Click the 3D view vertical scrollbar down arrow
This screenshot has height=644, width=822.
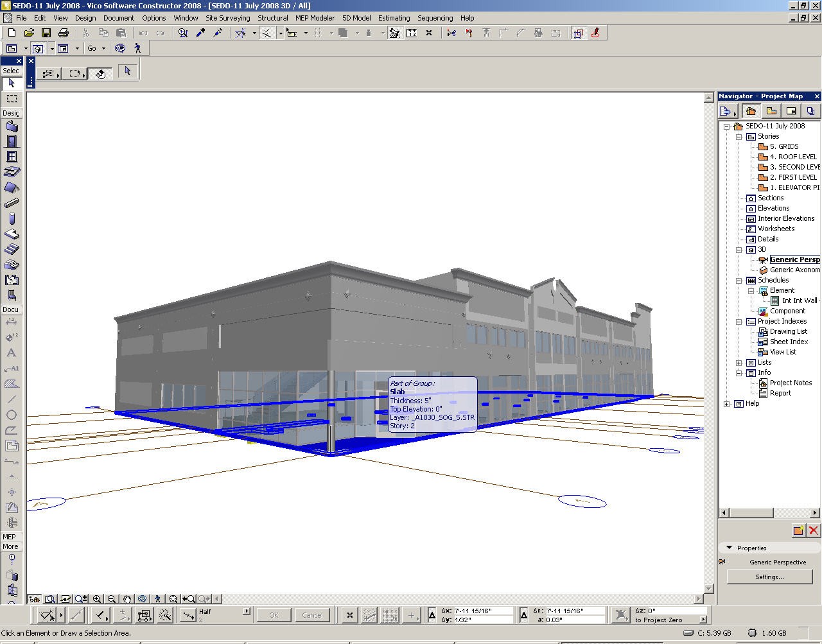tap(709, 588)
